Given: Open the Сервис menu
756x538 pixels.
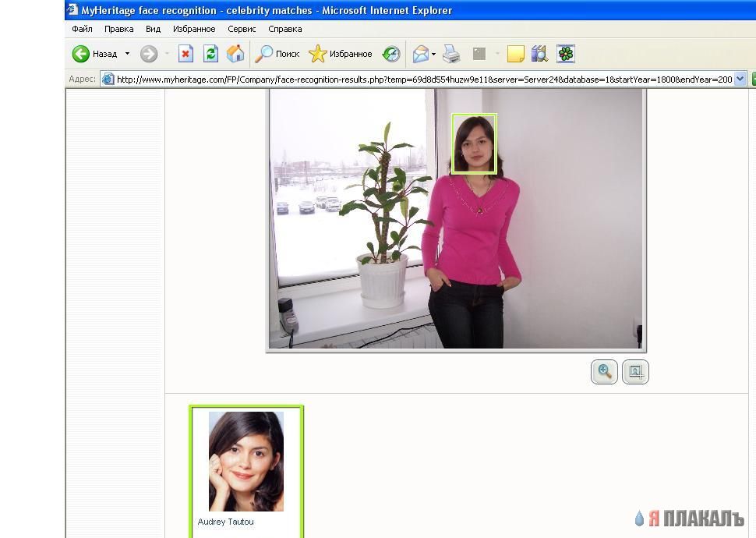Looking at the screenshot, I should tap(242, 29).
